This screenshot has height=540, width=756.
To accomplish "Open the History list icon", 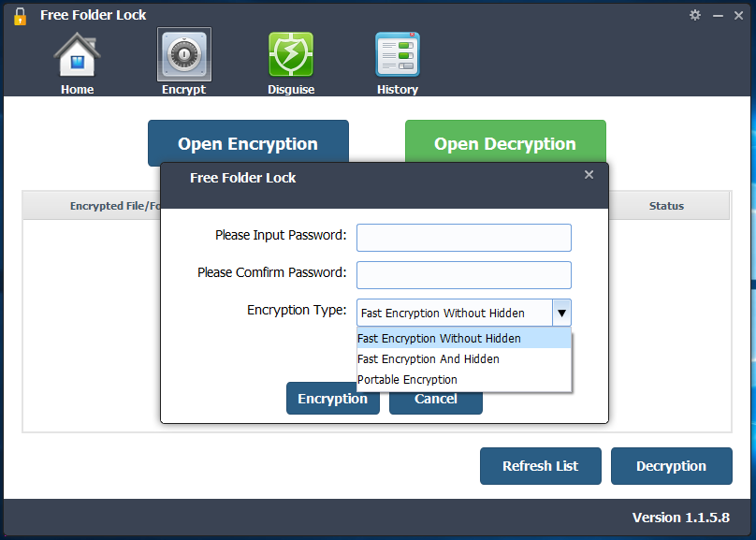I will [398, 54].
